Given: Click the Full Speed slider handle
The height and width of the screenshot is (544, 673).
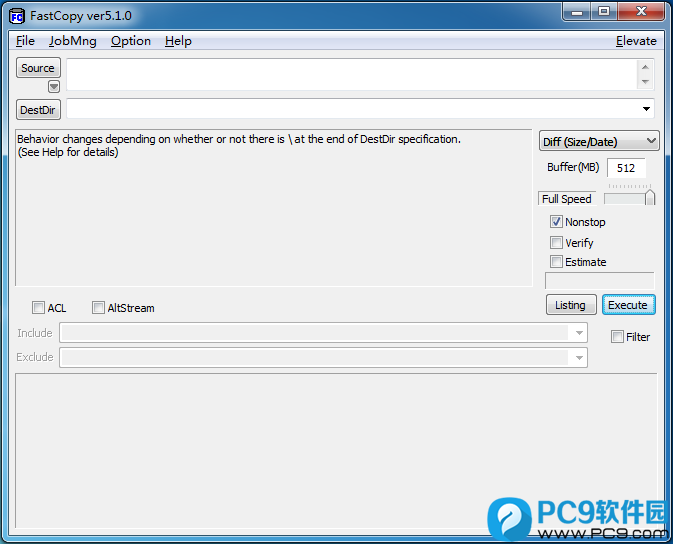Looking at the screenshot, I should click(650, 198).
